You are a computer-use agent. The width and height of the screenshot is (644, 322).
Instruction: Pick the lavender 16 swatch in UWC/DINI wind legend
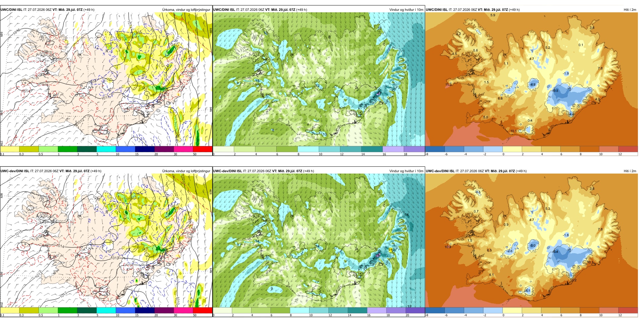393,149
